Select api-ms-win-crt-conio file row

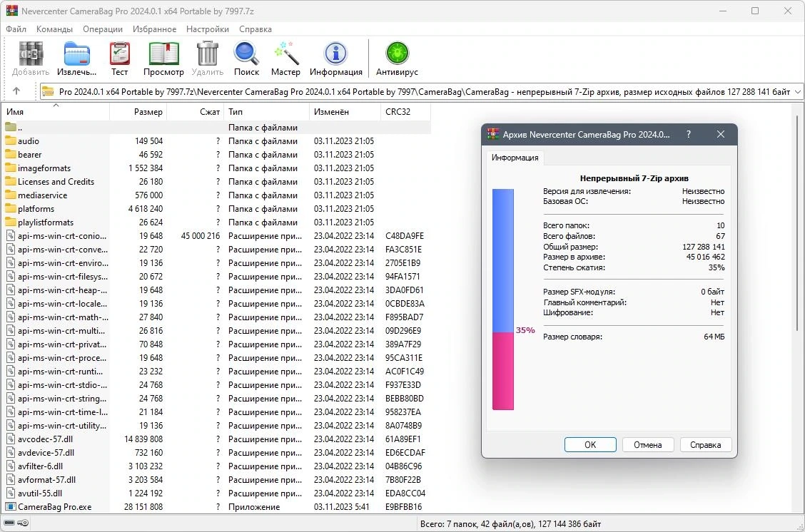point(216,235)
